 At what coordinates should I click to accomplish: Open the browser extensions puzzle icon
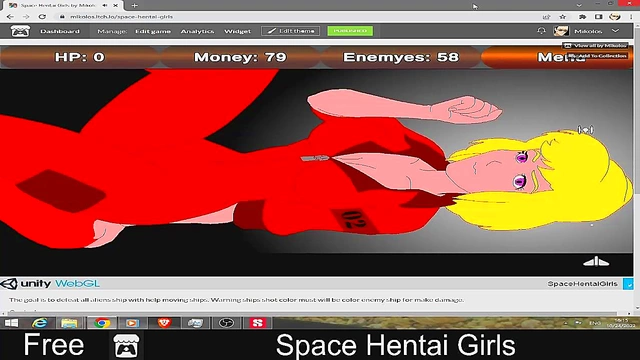[x=582, y=17]
